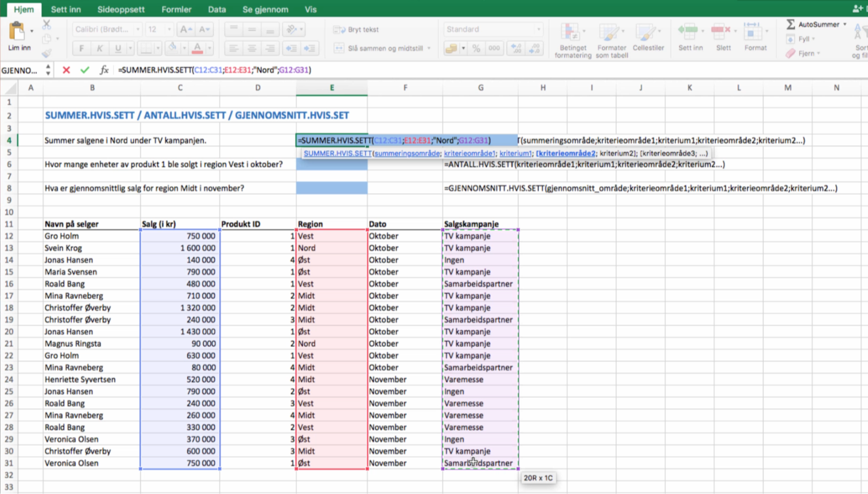Expand the AutoSummer dropdown arrow
The width and height of the screenshot is (868, 494).
click(x=845, y=24)
